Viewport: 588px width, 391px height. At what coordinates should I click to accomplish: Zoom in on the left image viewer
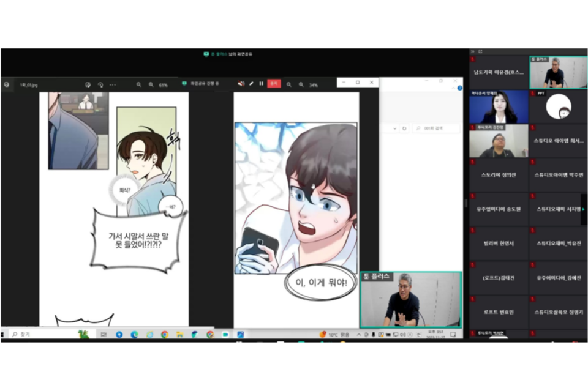pyautogui.click(x=151, y=85)
